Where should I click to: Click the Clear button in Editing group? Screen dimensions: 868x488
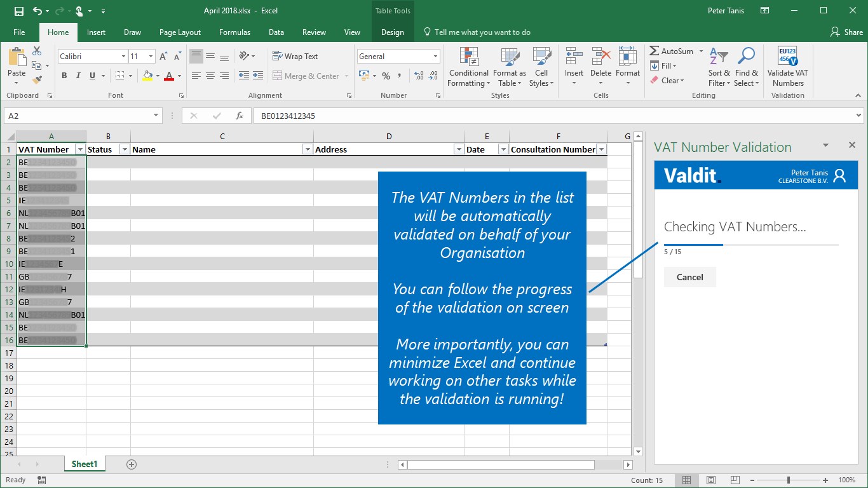click(667, 81)
